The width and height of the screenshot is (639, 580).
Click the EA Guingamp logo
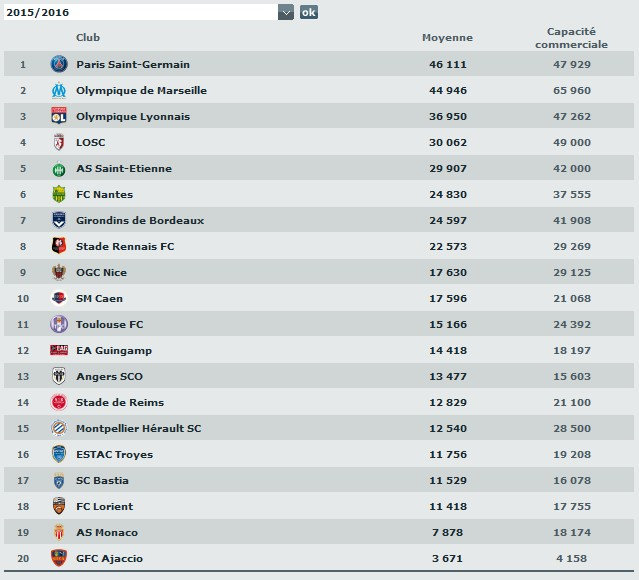pos(58,350)
